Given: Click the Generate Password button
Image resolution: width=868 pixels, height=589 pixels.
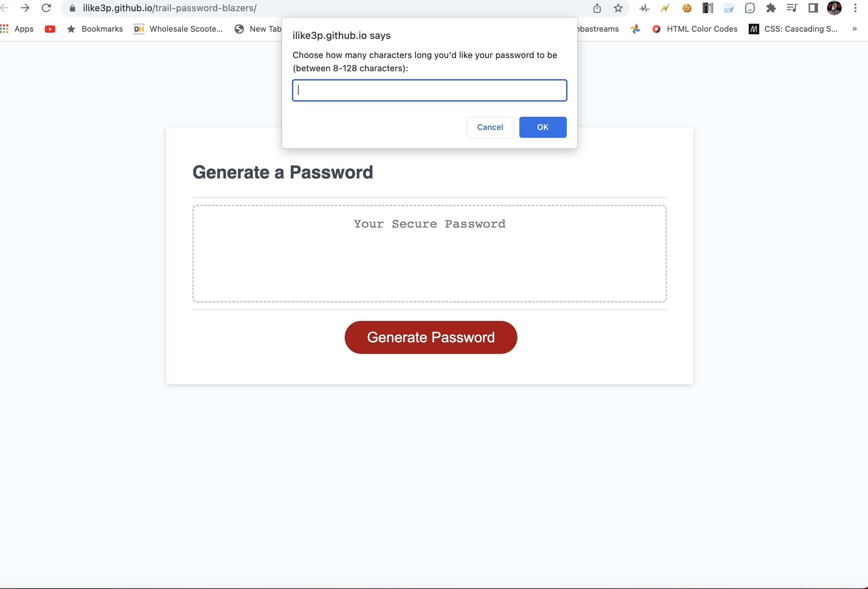Looking at the screenshot, I should pos(430,337).
